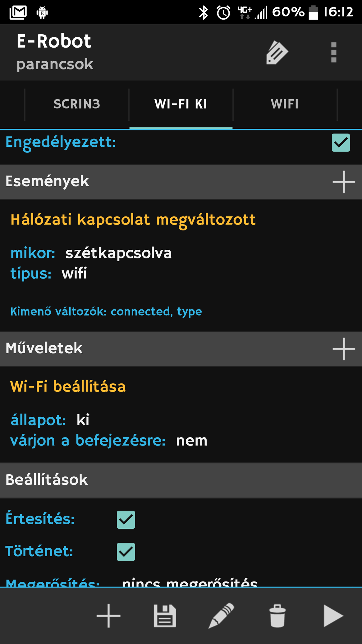Tap the pencil edit icon in bottom toolbar
Image resolution: width=362 pixels, height=644 pixels.
point(221,615)
